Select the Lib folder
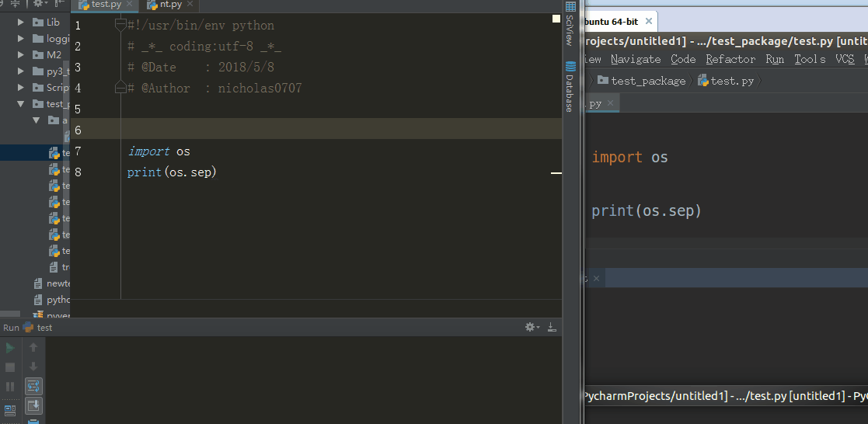This screenshot has height=424, width=868. point(46,23)
